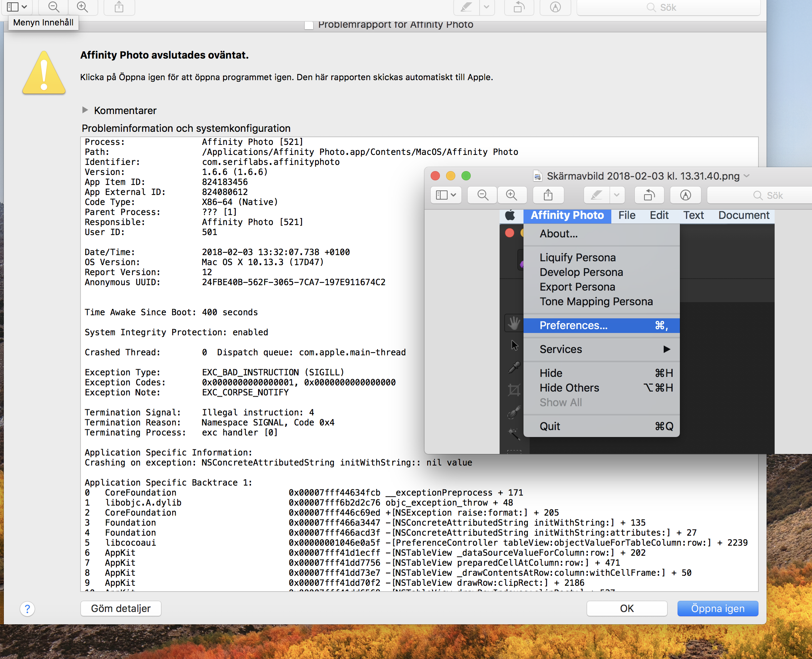
Task: Choose Hide Others from the menu
Action: [602, 388]
